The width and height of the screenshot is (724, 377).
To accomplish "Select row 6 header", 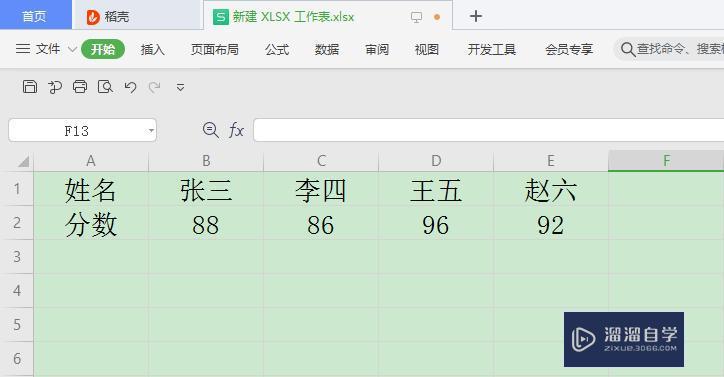I will coord(17,359).
